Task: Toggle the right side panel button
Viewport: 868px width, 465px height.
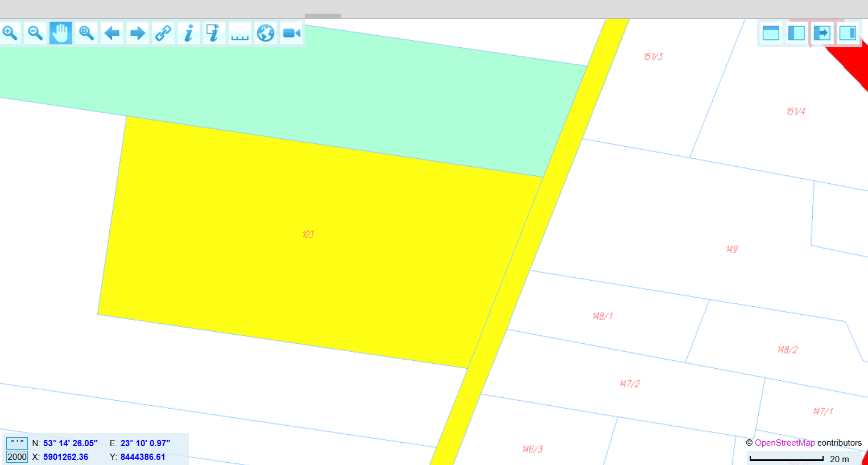Action: [x=848, y=33]
